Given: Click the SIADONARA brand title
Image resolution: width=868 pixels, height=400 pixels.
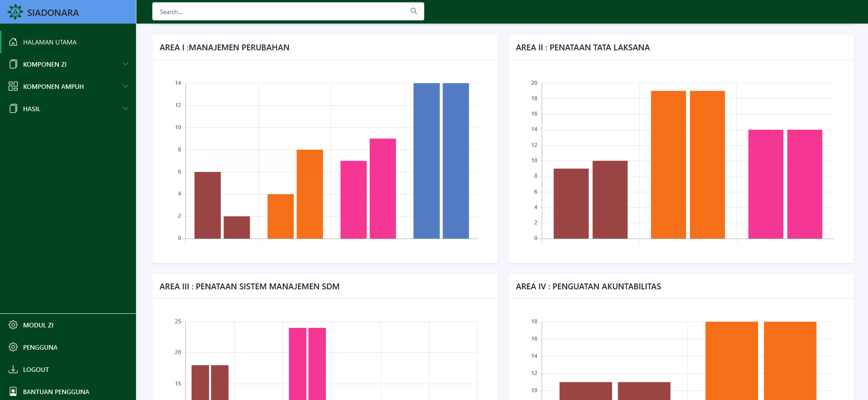Looking at the screenshot, I should 53,13.
